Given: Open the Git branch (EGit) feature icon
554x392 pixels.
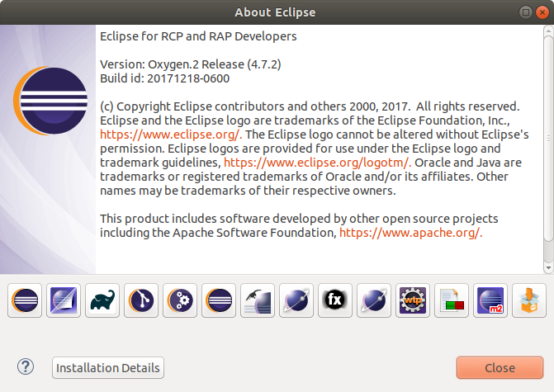Looking at the screenshot, I should tap(141, 300).
